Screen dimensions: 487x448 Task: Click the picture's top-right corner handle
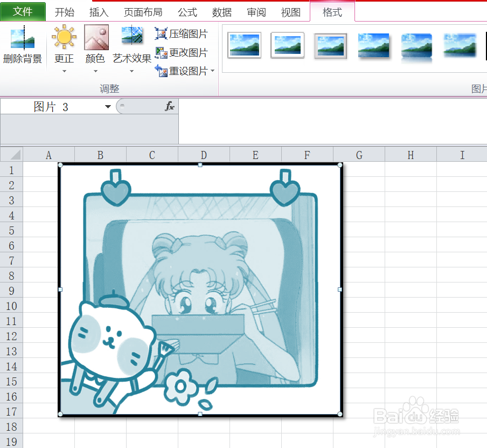coord(340,165)
